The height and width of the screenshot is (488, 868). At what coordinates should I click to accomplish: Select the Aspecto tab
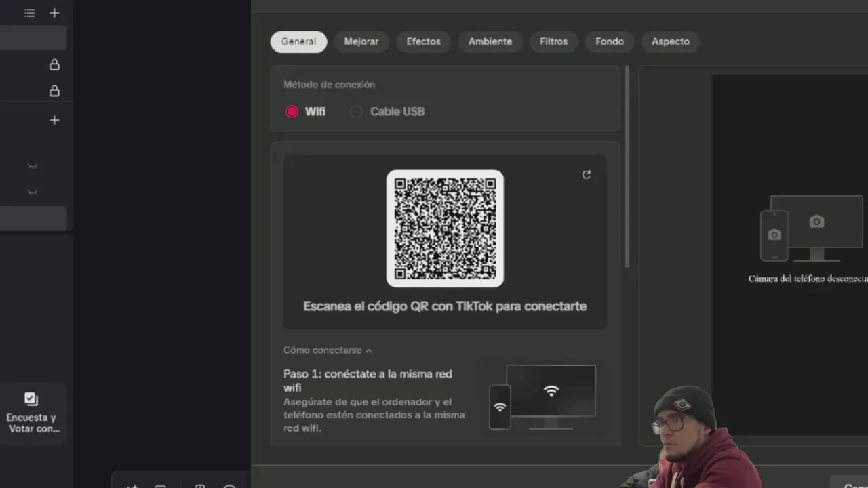tap(670, 41)
